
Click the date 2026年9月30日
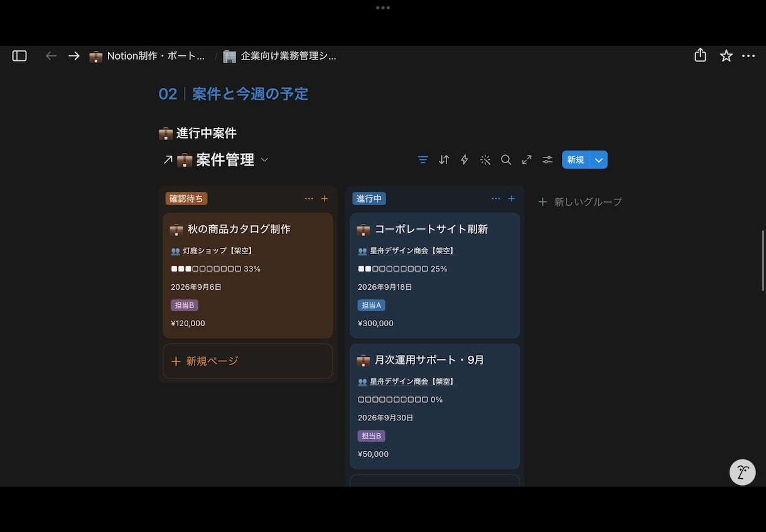click(386, 418)
